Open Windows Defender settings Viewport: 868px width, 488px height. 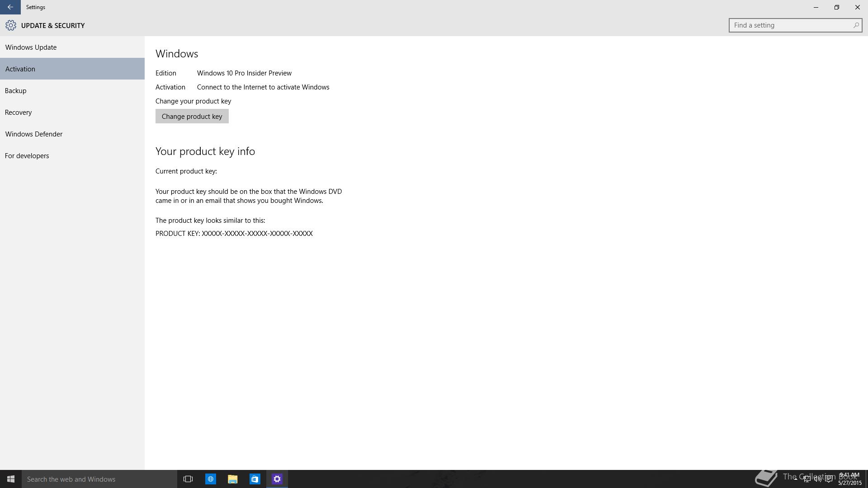click(x=72, y=134)
